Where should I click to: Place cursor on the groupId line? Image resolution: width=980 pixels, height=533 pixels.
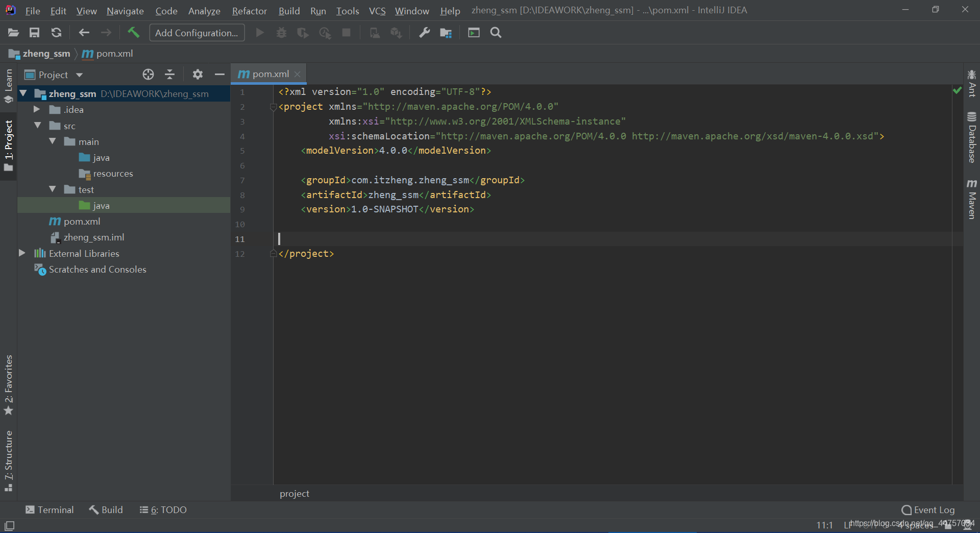pos(413,180)
